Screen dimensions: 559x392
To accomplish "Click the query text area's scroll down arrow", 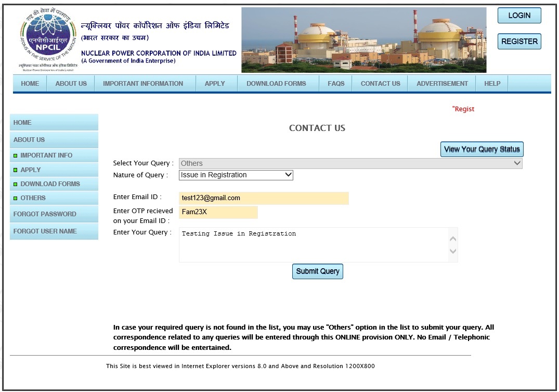I will click(x=453, y=251).
